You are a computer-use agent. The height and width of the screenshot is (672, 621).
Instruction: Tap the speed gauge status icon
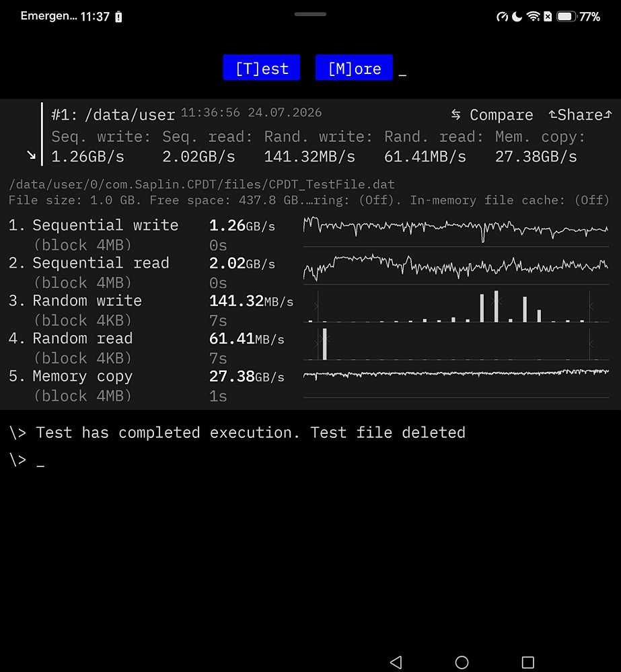click(x=502, y=17)
